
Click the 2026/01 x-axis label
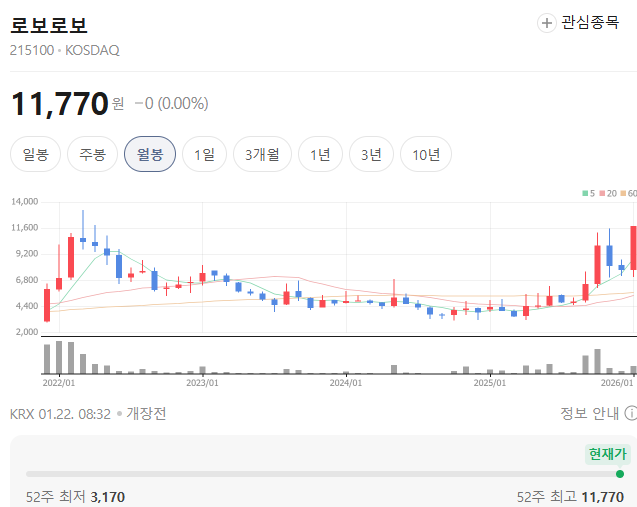[x=617, y=383]
